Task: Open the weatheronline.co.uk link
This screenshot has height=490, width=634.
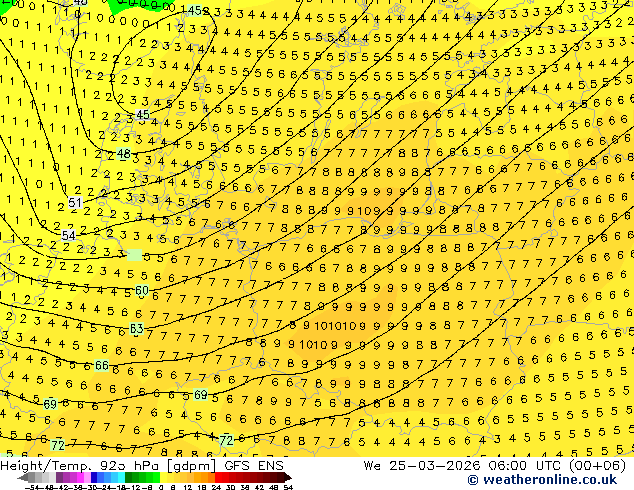Action: pyautogui.click(x=542, y=480)
